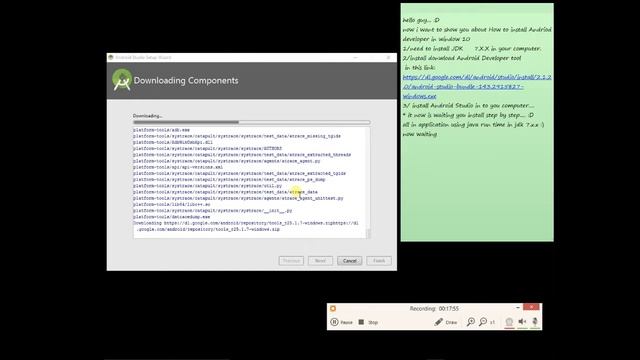Stop the screen recording

(368, 322)
